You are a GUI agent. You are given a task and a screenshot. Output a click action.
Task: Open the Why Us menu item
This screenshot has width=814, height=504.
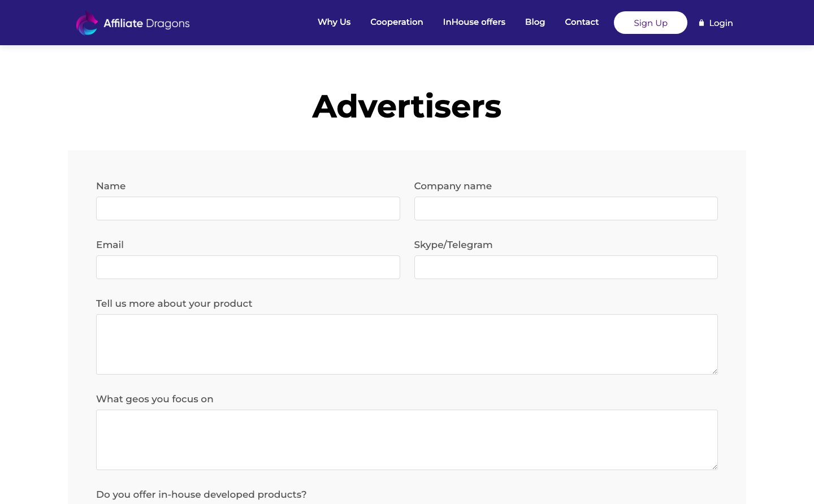[x=334, y=22]
